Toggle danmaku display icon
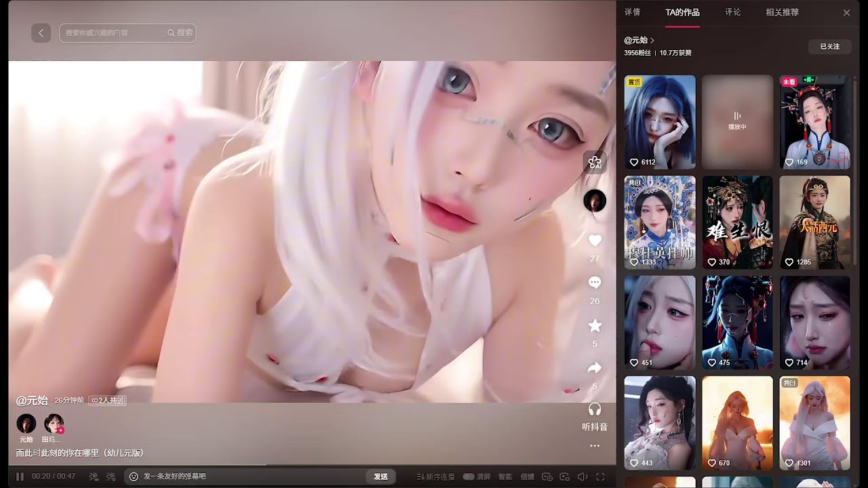 click(94, 476)
